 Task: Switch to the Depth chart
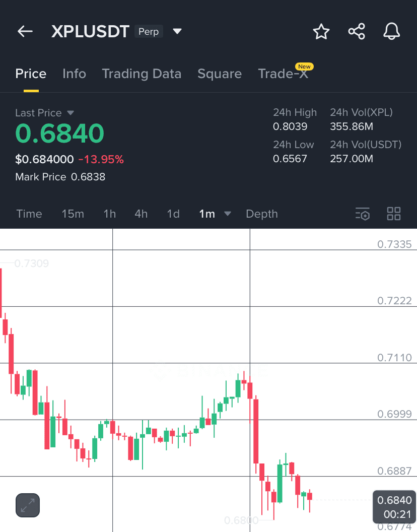click(x=261, y=214)
